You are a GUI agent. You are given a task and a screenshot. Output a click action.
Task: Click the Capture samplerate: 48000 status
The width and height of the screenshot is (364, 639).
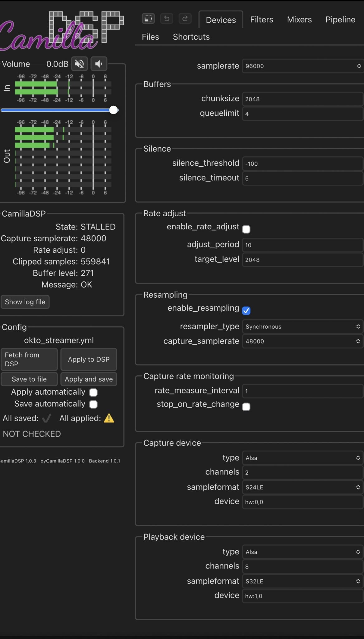54,238
